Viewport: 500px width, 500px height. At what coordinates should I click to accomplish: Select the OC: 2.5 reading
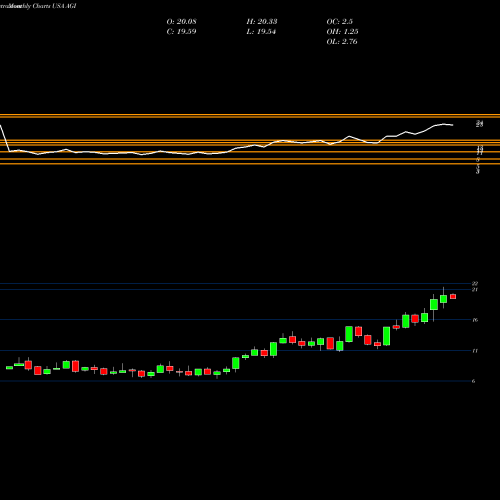tap(339, 22)
